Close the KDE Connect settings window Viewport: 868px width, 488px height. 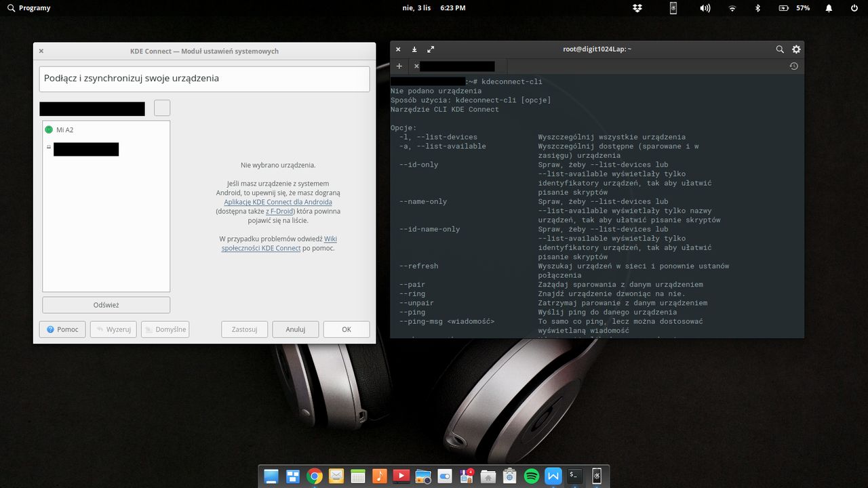[41, 51]
